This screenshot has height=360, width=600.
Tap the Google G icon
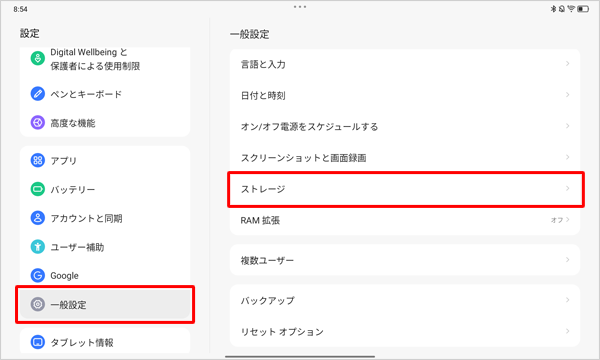(x=38, y=275)
